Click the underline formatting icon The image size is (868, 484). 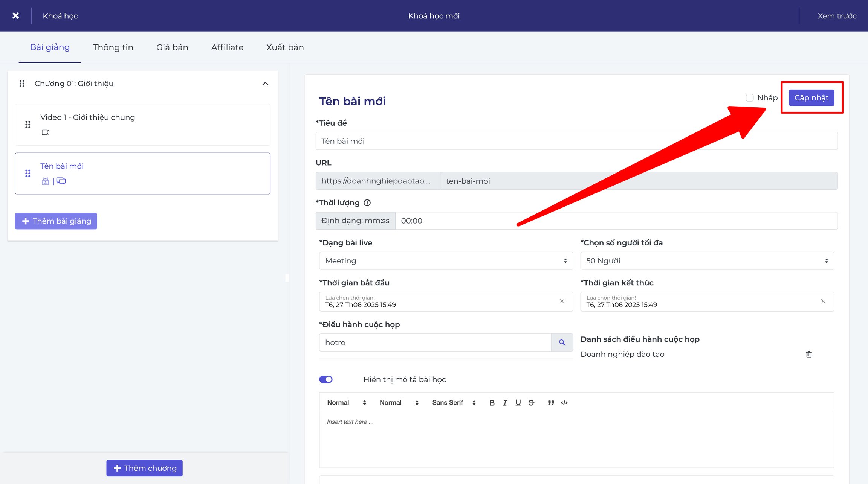pyautogui.click(x=518, y=403)
